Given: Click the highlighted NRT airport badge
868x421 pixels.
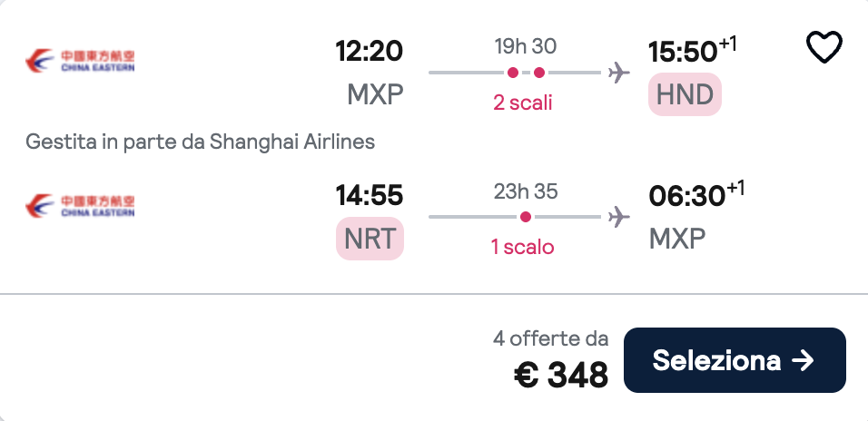Looking at the screenshot, I should click(370, 240).
